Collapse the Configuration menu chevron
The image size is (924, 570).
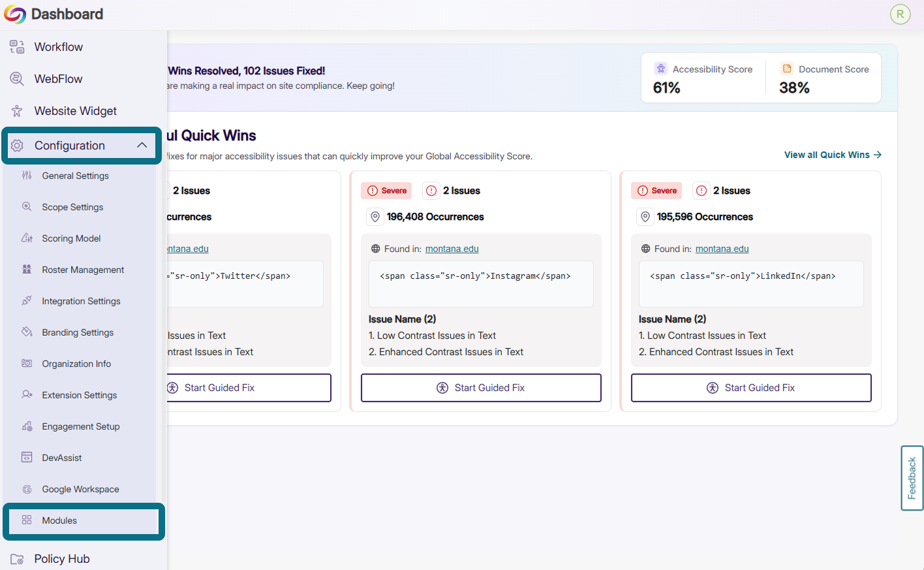[142, 145]
